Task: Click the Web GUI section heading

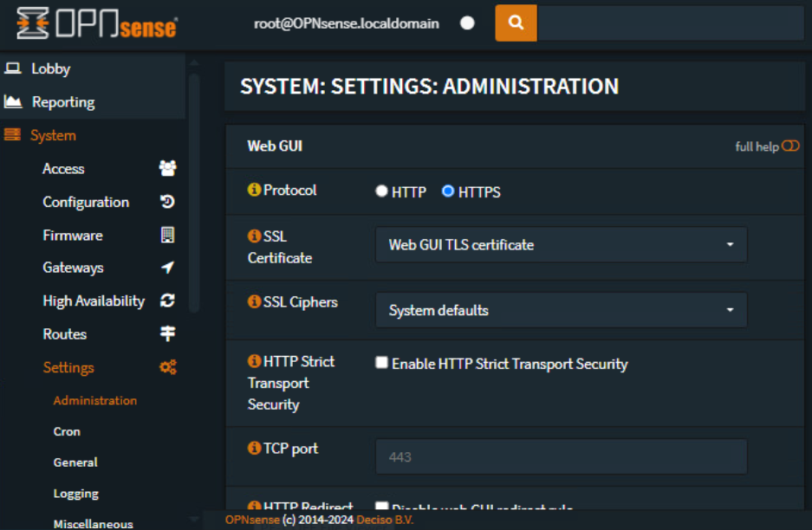Action: [x=275, y=146]
